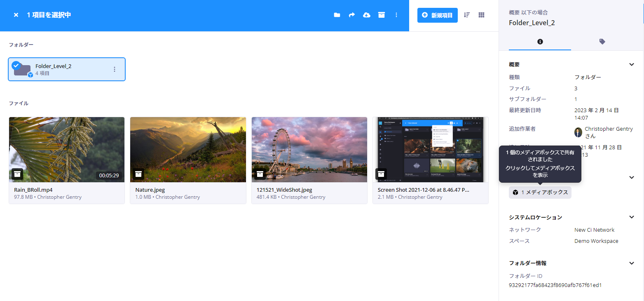This screenshot has width=644, height=301.
Task: Click the Screen Shot 2021-12-06 file name
Action: click(424, 190)
